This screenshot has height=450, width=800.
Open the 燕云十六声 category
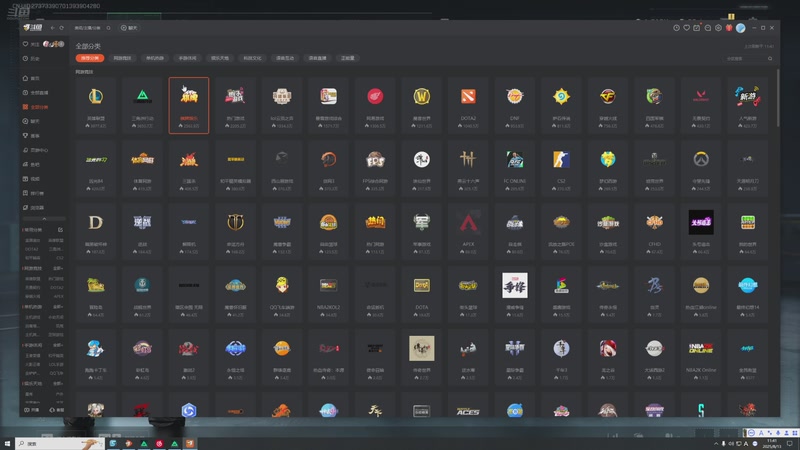468,168
